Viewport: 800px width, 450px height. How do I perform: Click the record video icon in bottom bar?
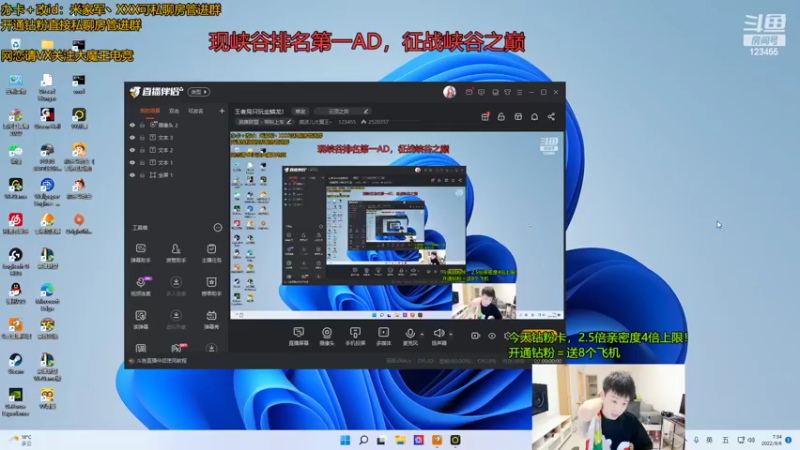(475, 336)
